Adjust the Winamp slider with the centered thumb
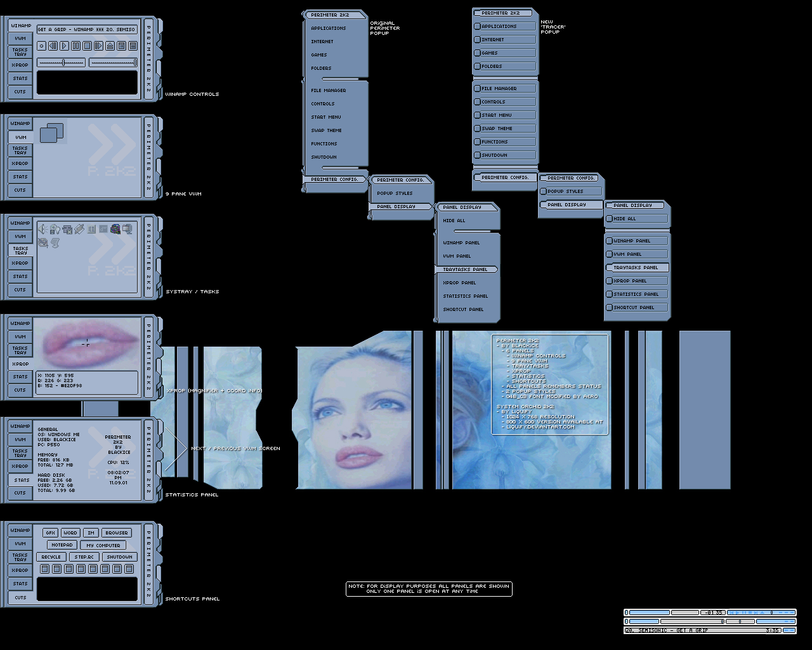The width and height of the screenshot is (812, 650). pos(61,62)
